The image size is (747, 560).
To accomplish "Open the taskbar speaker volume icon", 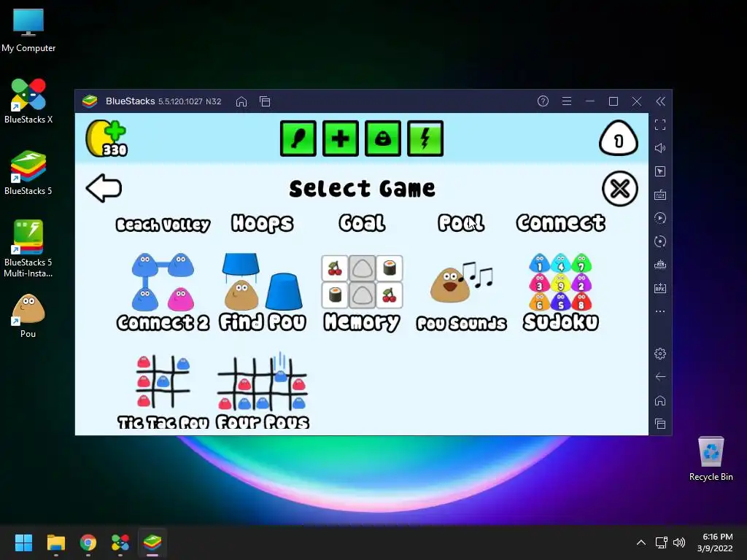I will pos(679,542).
